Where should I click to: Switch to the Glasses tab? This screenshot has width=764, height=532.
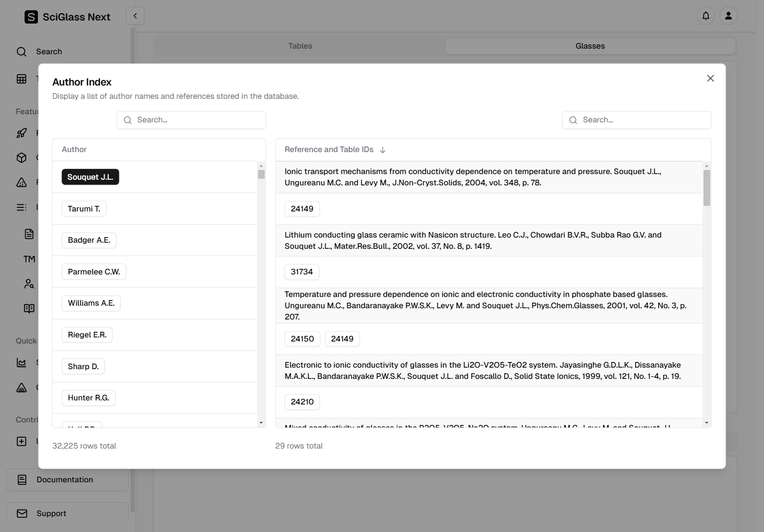(590, 46)
